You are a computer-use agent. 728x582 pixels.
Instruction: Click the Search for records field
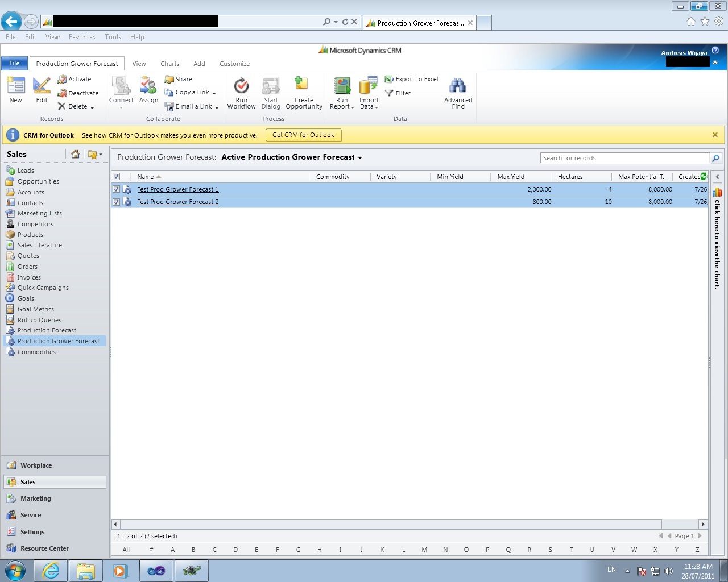coord(625,158)
